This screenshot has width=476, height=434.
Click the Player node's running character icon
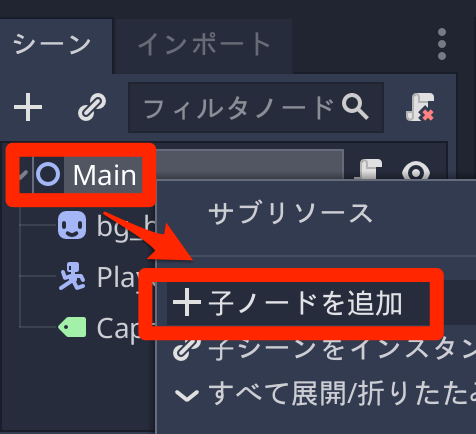click(72, 276)
